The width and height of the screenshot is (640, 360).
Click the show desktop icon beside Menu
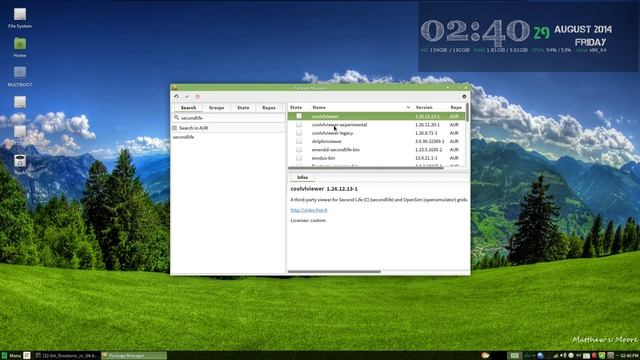coord(27,356)
